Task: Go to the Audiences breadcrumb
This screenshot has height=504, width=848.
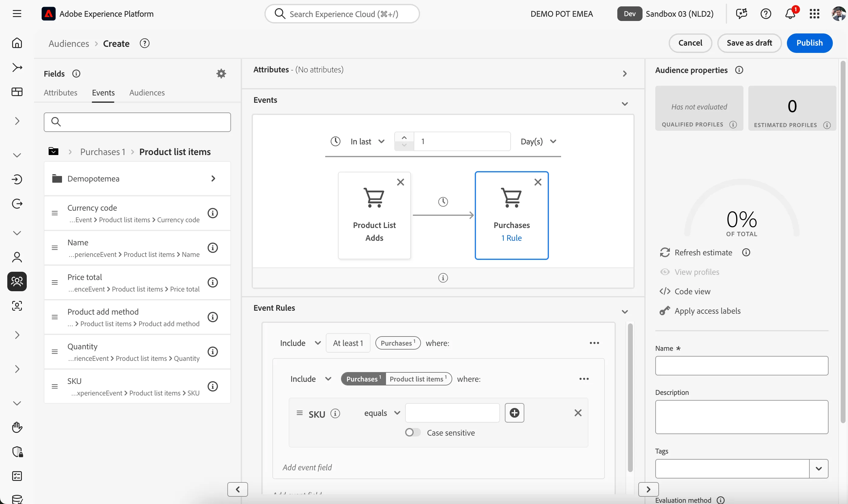Action: (69, 43)
